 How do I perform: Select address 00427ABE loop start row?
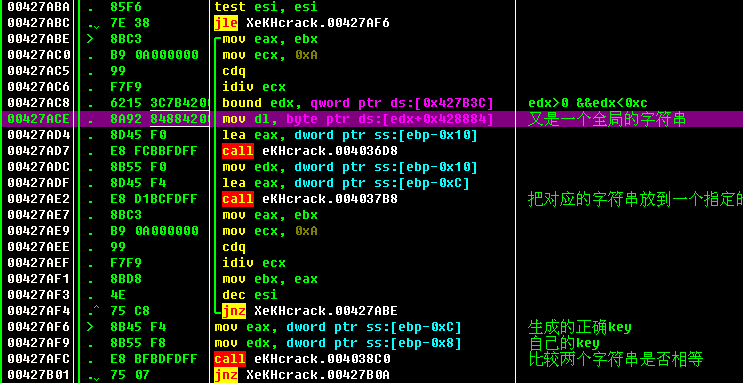coord(38,39)
